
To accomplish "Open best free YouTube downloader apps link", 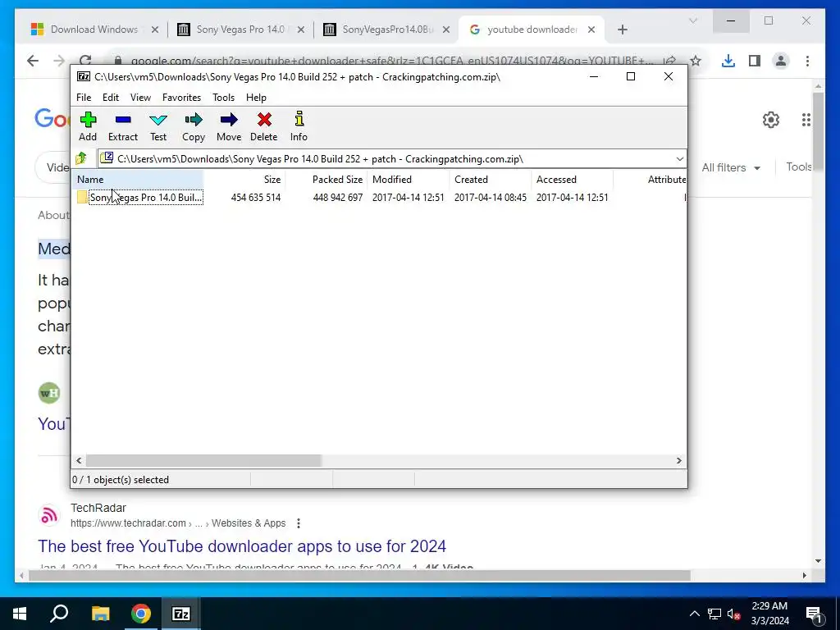I will (x=242, y=546).
